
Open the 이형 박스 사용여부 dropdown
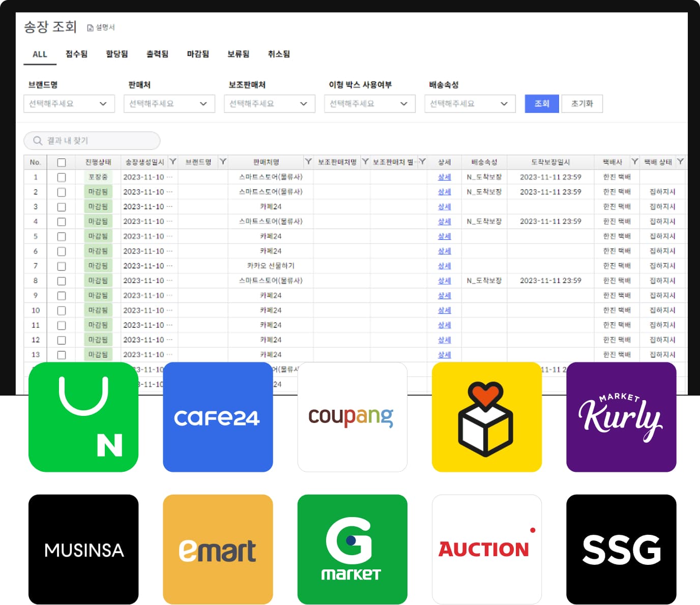[x=370, y=104]
